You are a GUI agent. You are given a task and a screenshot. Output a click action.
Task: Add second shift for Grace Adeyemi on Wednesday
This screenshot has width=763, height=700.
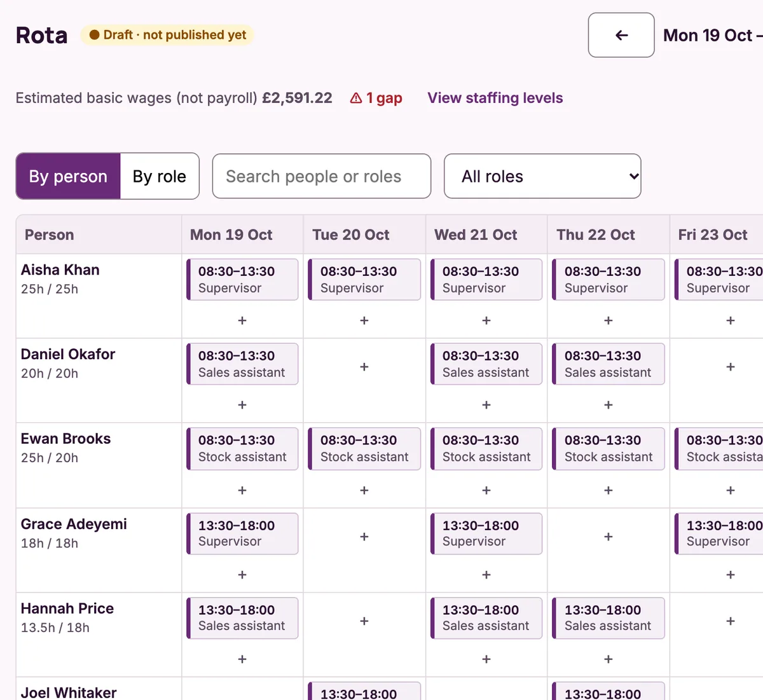486,575
